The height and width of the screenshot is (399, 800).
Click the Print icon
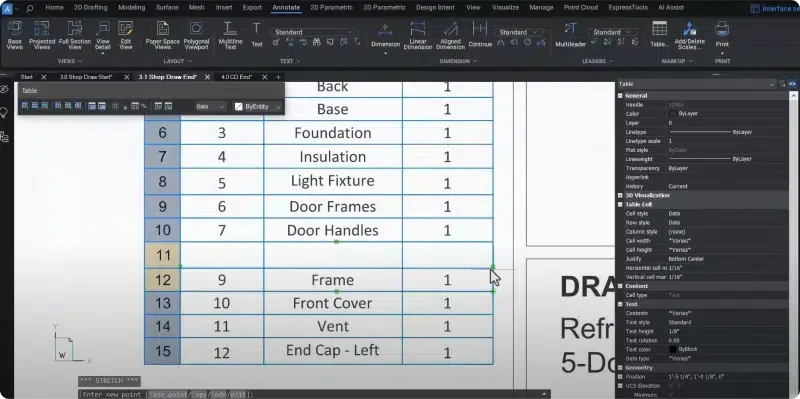722,29
